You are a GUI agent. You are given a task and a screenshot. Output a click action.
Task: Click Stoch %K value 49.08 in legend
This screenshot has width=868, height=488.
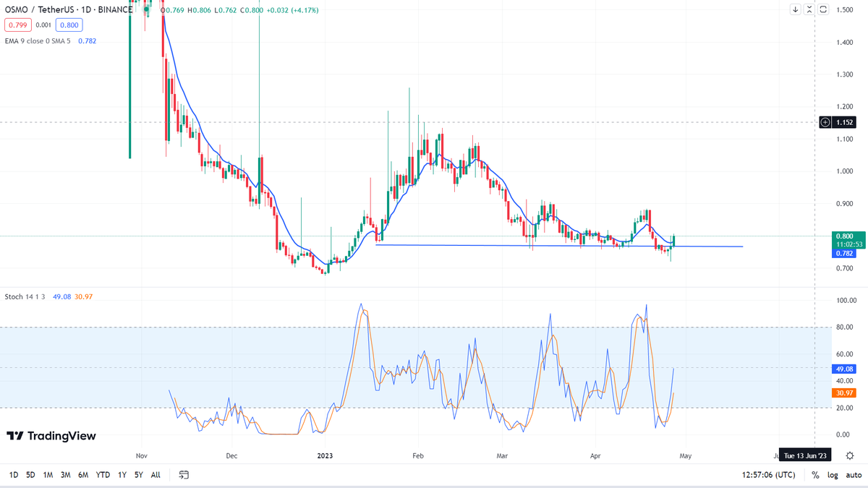(62, 297)
